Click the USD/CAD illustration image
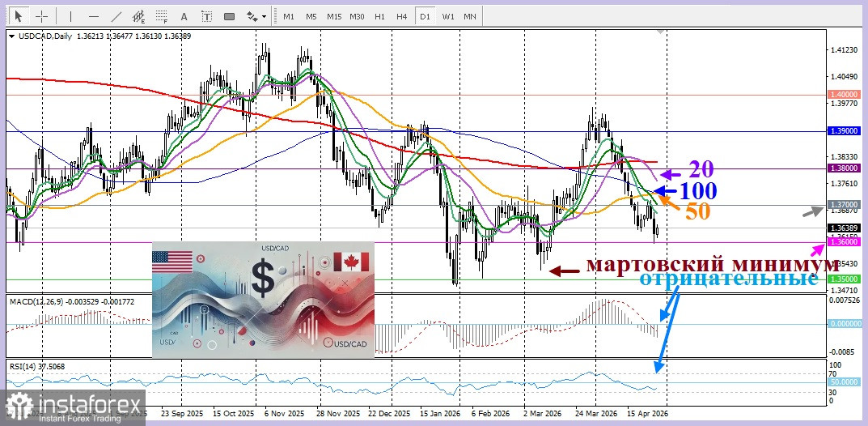This screenshot has width=868, height=426. [263, 300]
